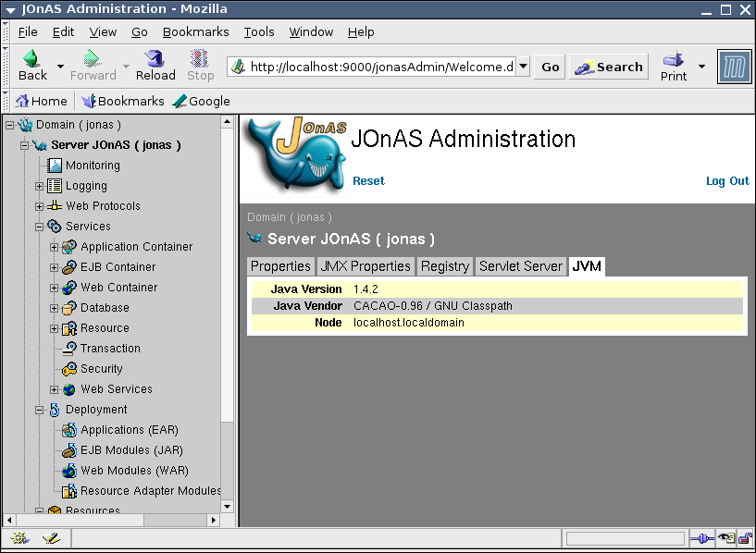Click the Applications (EAR) icon
The width and height of the screenshot is (756, 553).
pos(69,430)
